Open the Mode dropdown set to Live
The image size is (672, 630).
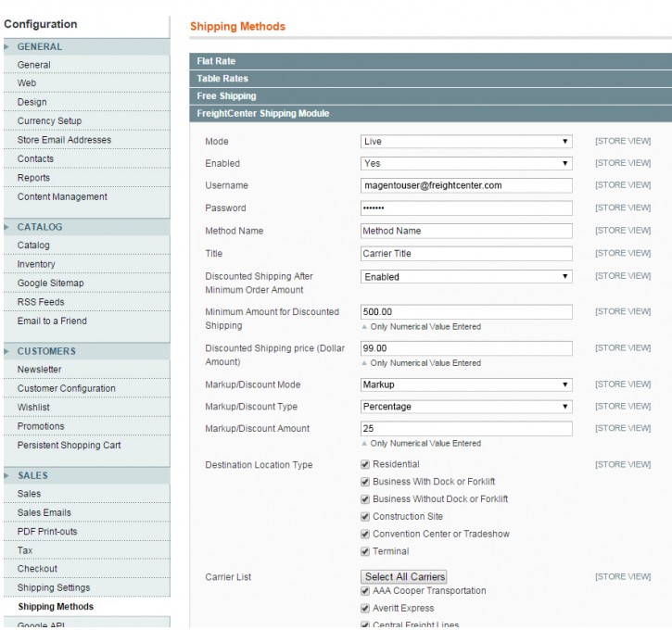point(466,141)
